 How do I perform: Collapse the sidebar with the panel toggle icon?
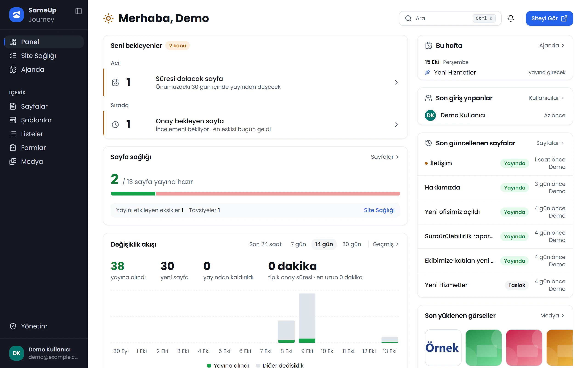tap(78, 11)
